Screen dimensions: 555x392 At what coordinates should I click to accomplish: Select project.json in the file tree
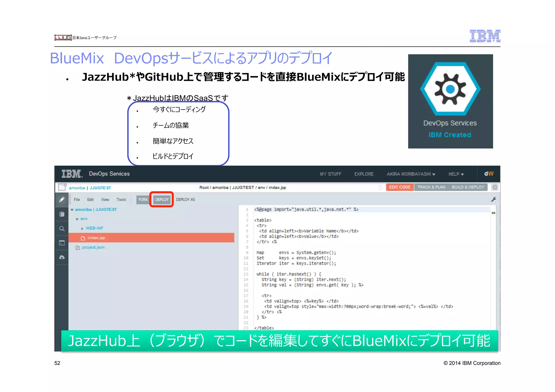tap(93, 247)
